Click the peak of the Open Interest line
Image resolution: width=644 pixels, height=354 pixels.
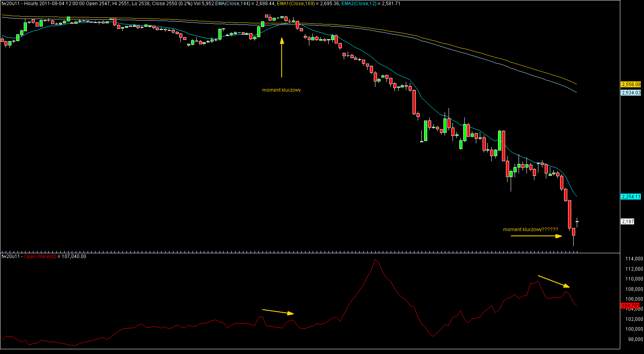tap(375, 260)
